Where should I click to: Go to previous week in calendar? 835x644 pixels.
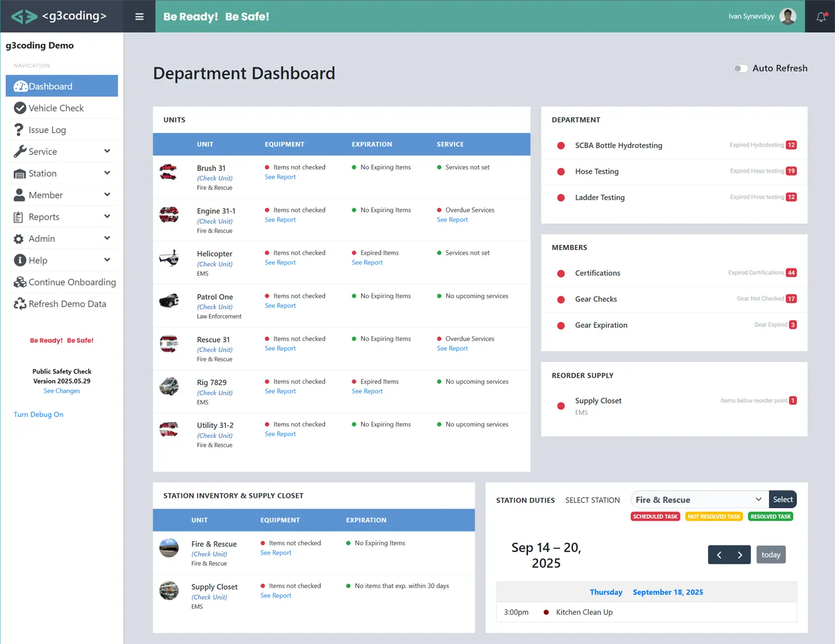tap(719, 555)
